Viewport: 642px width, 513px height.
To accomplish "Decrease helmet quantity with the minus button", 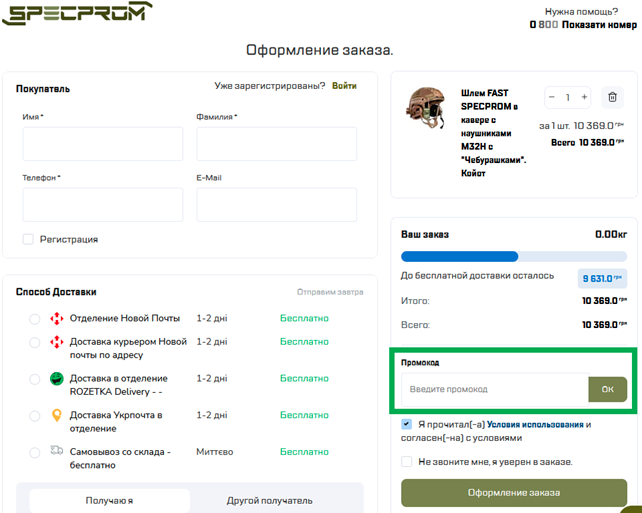I will [552, 97].
